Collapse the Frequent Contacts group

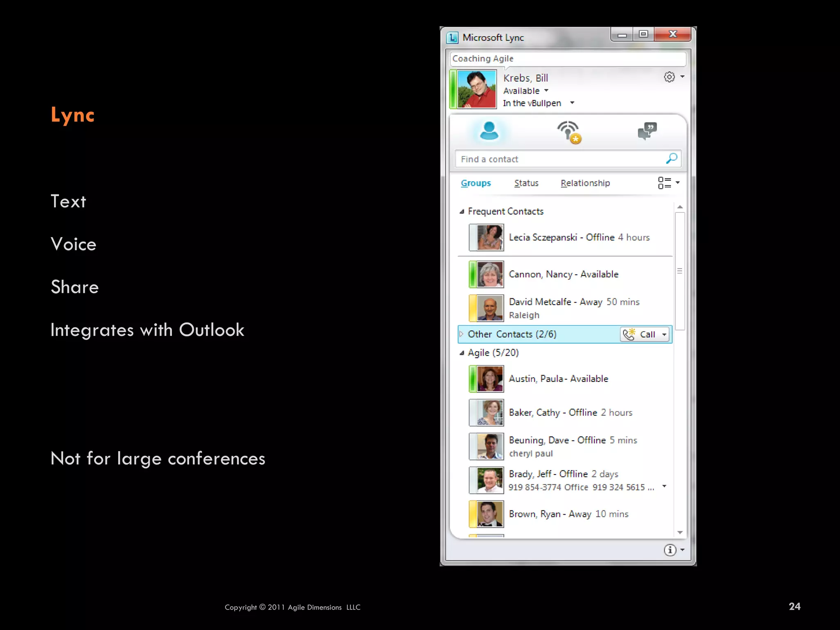point(462,212)
